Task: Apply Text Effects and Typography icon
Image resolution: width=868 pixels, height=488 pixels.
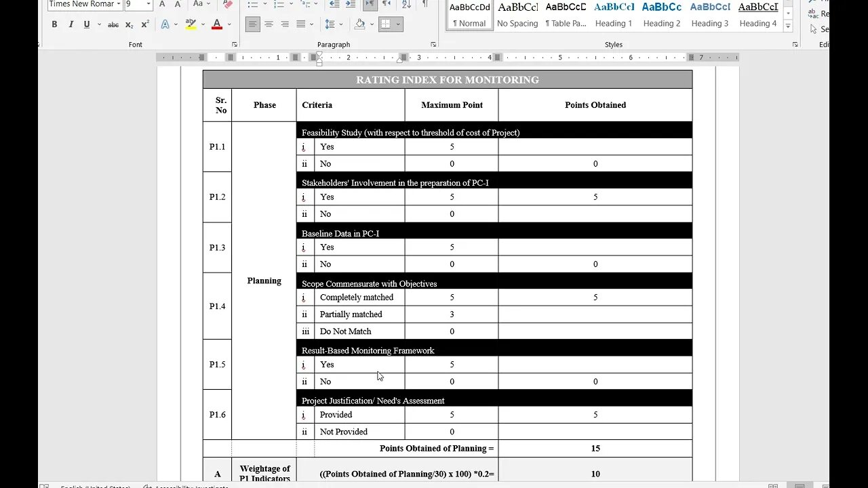Action: 165,24
